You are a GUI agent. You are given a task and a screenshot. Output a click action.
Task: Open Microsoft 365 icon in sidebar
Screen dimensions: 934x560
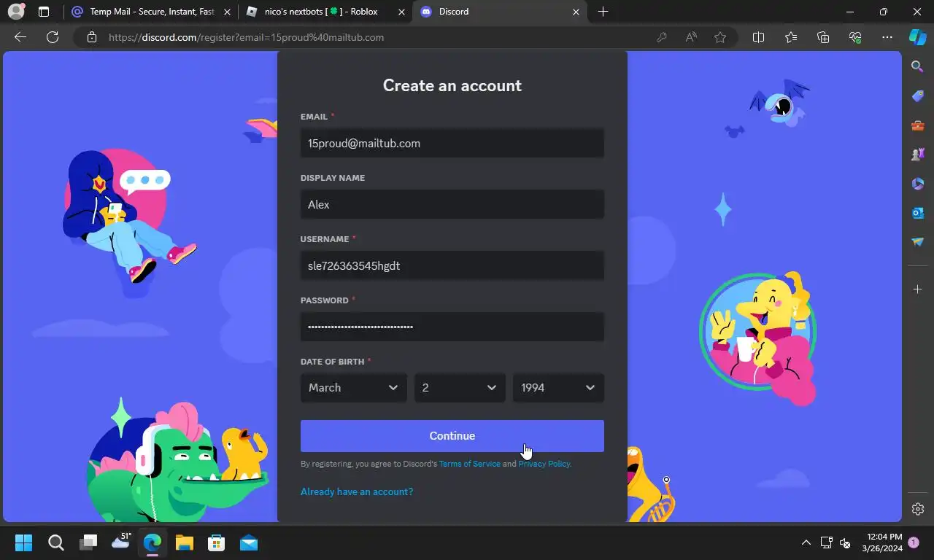(918, 184)
